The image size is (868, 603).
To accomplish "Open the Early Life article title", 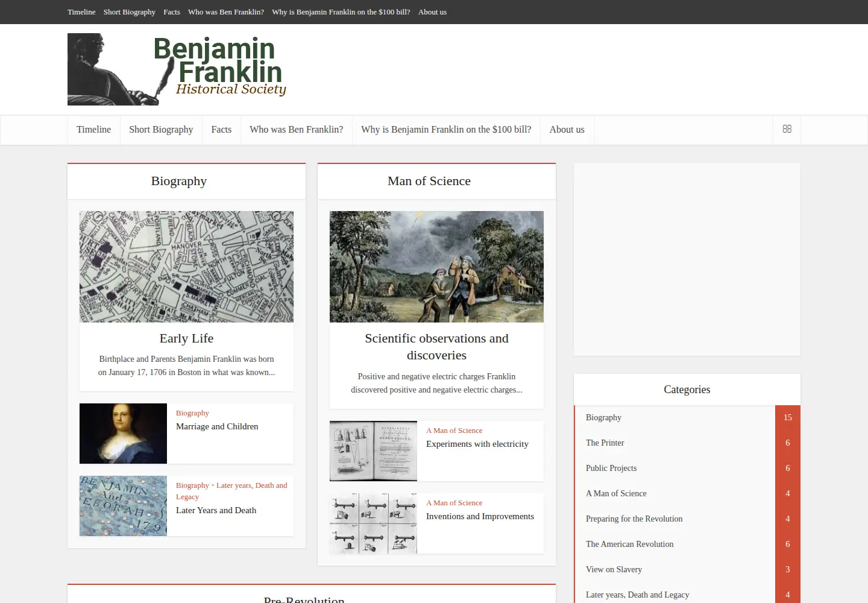I will (x=186, y=338).
